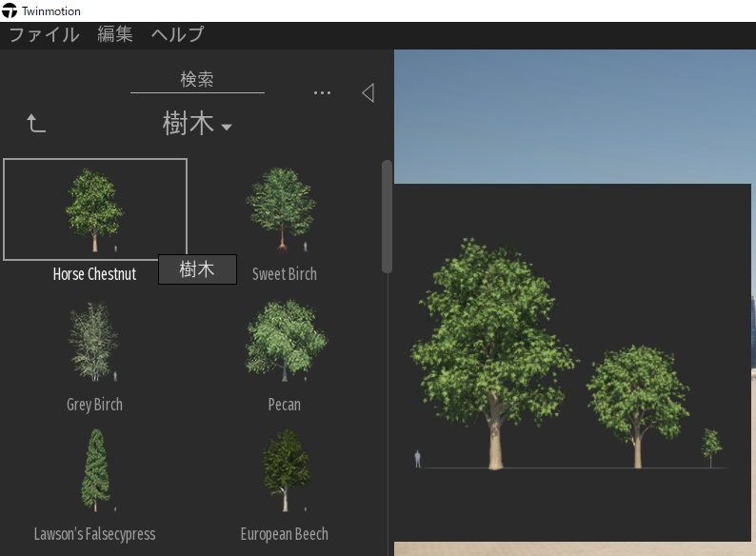Image resolution: width=756 pixels, height=556 pixels.
Task: Select the European Beech tree thumbnail
Action: coord(285,471)
